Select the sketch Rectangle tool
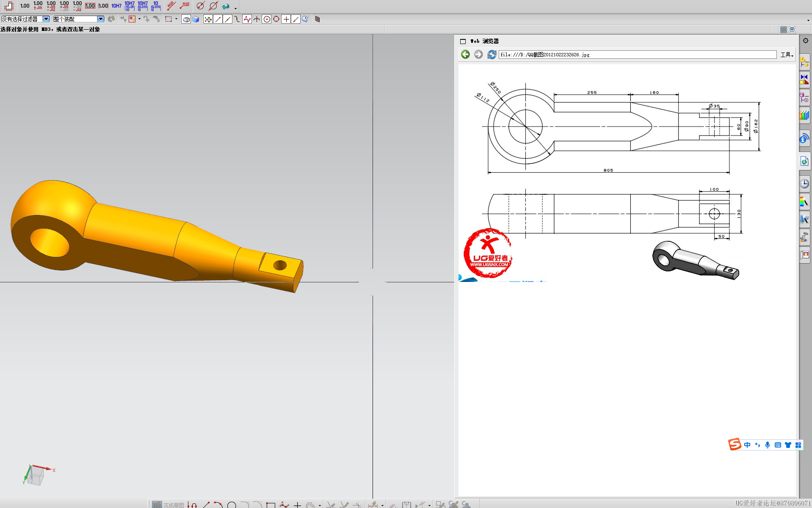Image resolution: width=812 pixels, height=508 pixels. pyautogui.click(x=271, y=505)
